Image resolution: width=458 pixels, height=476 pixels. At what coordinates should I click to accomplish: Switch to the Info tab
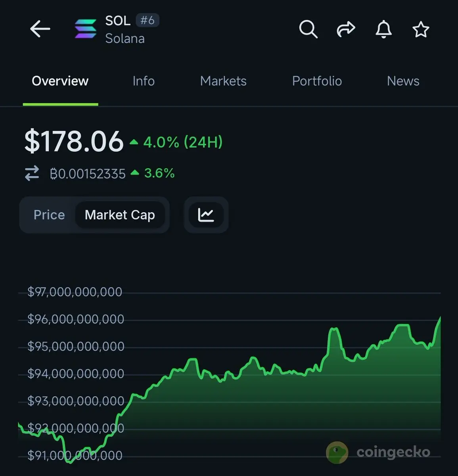(x=144, y=81)
